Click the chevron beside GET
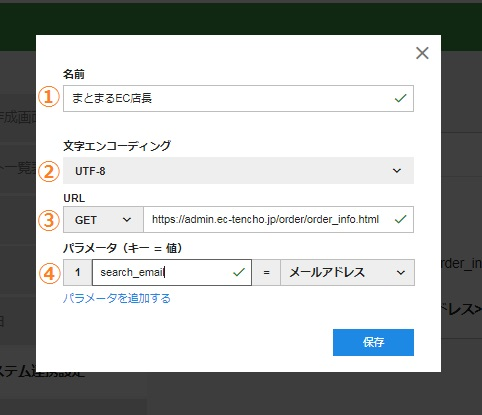The width and height of the screenshot is (482, 415). (127, 220)
